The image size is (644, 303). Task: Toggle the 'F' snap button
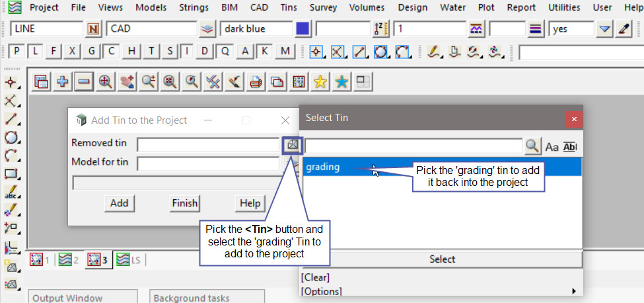point(54,52)
